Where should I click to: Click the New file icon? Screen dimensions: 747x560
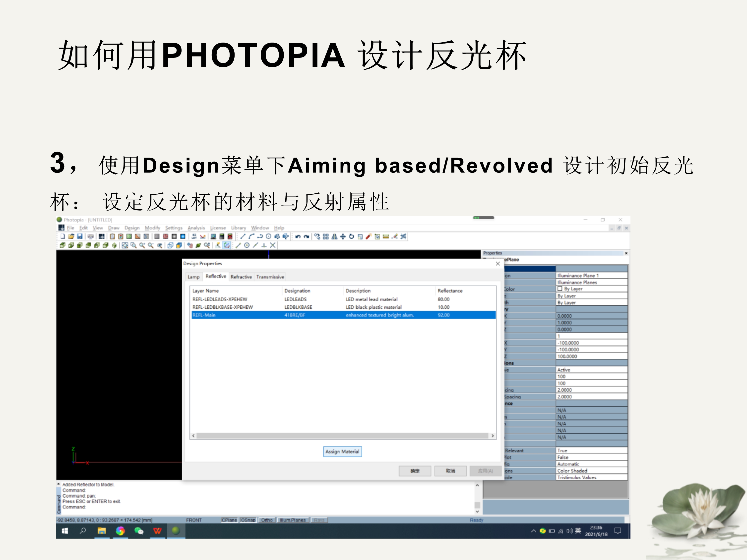pyautogui.click(x=63, y=236)
